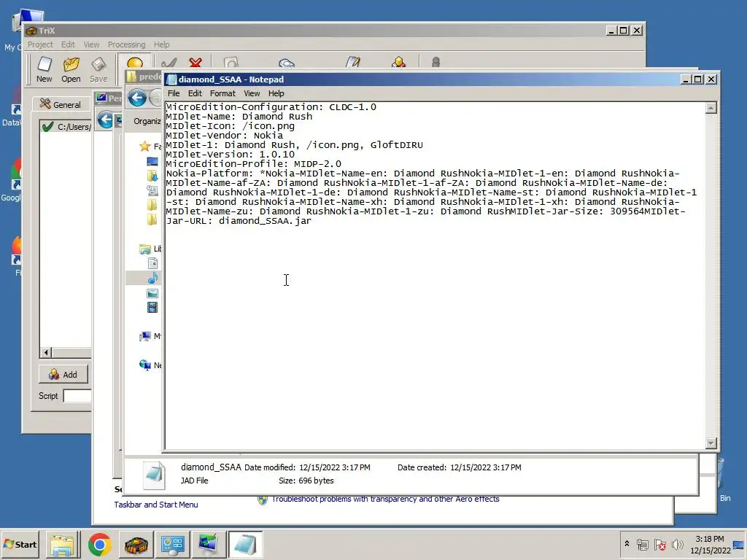747x560 pixels.
Task: Open TriX's Help menu
Action: (x=161, y=44)
